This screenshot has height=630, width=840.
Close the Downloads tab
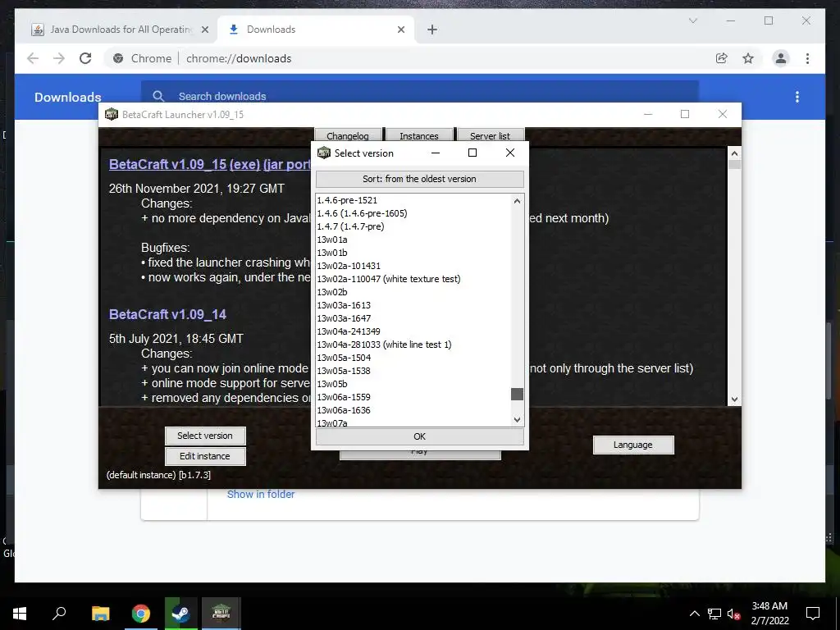400,30
